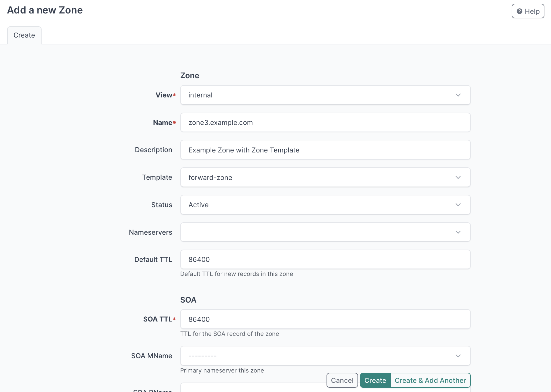Image resolution: width=551 pixels, height=392 pixels.
Task: Click the View field value internal
Action: [x=200, y=95]
